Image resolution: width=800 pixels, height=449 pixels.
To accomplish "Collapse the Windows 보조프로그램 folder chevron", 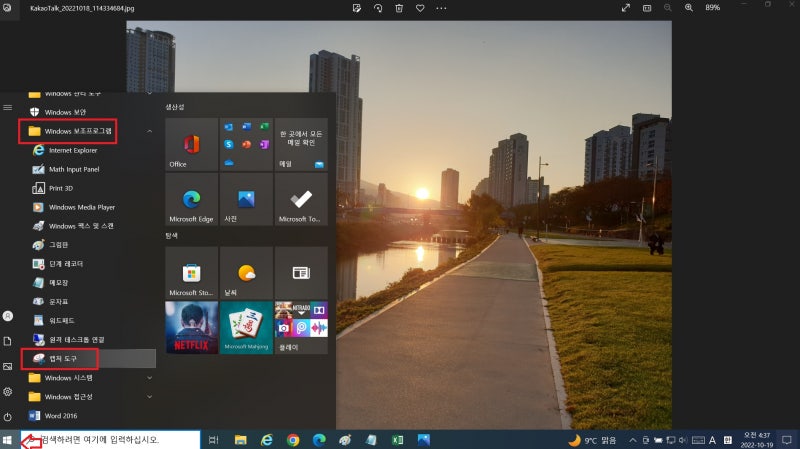I will click(149, 131).
